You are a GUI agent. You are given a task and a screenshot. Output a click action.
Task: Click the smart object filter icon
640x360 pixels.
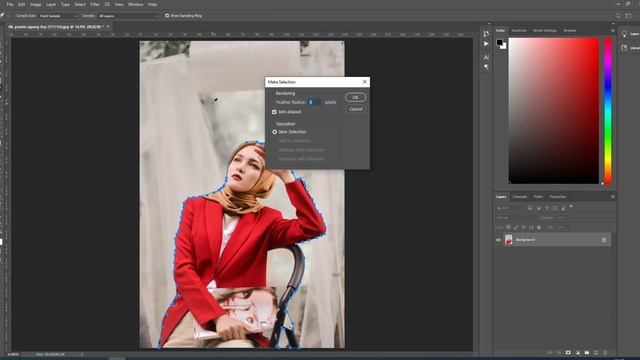click(x=563, y=208)
